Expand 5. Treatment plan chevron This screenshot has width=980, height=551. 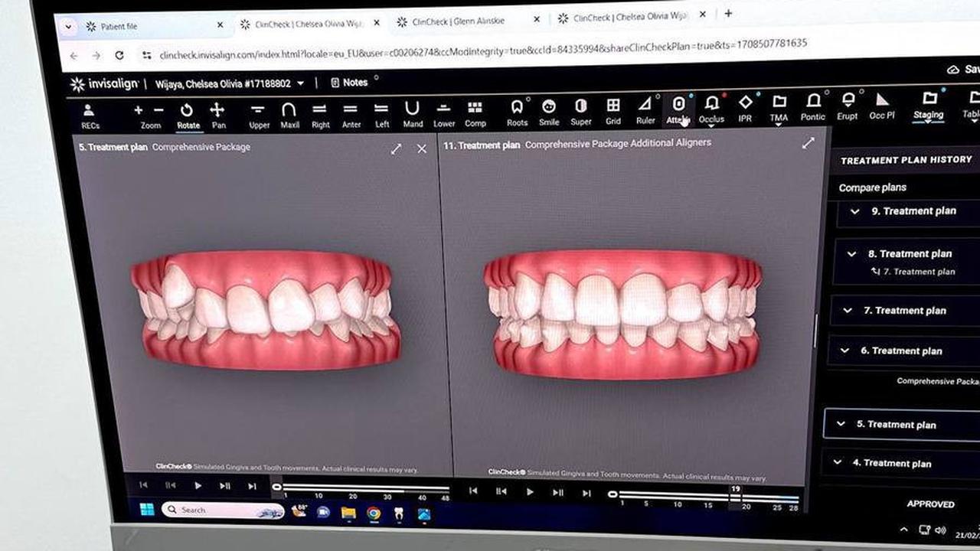[841, 424]
